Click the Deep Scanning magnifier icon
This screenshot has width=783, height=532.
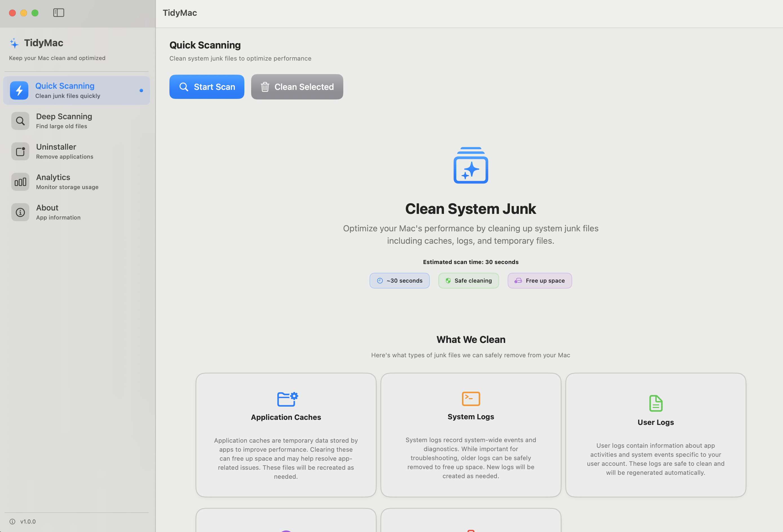click(20, 121)
